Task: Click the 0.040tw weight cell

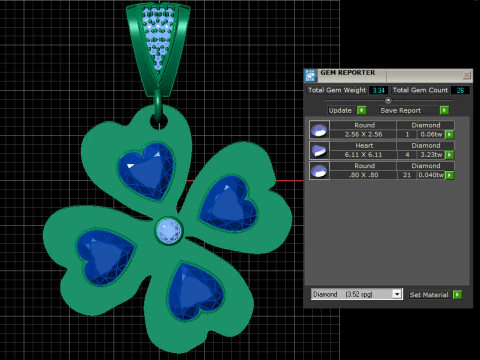Action: pos(431,175)
